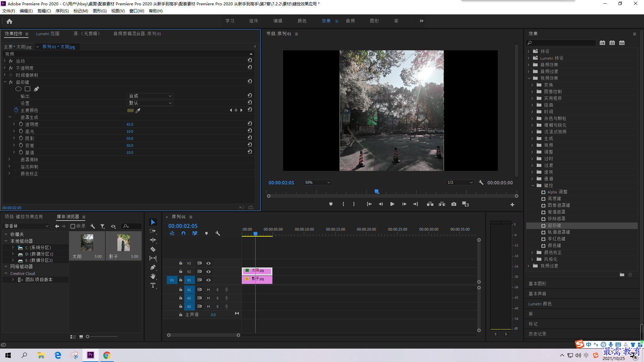Select the 超级键 effect in list
Viewport: 644px width, 362px height.
point(554,226)
